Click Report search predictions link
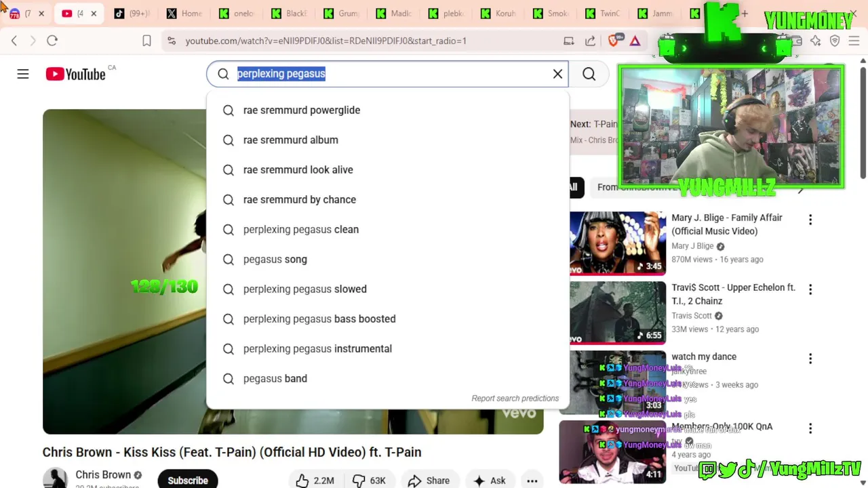The height and width of the screenshot is (488, 868). pyautogui.click(x=515, y=399)
